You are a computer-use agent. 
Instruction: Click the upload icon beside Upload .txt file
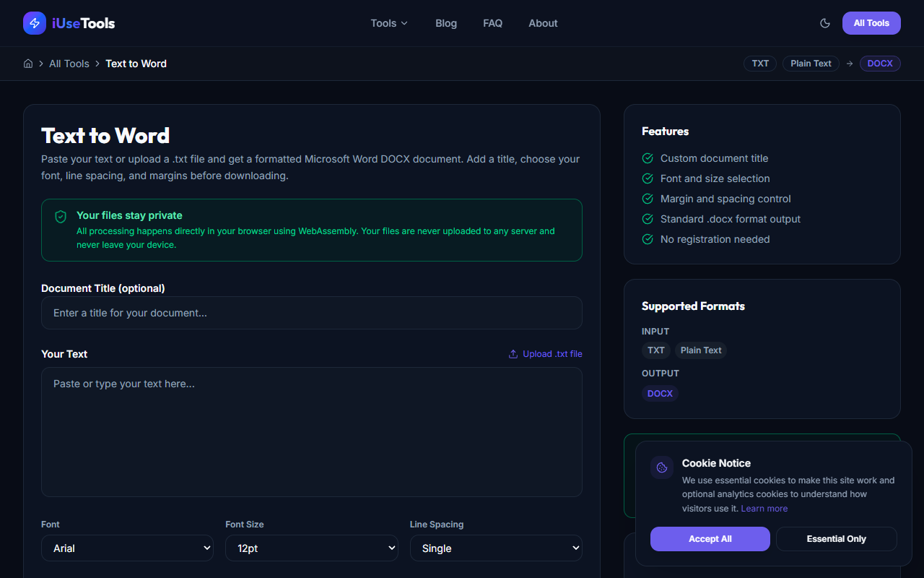pyautogui.click(x=513, y=353)
